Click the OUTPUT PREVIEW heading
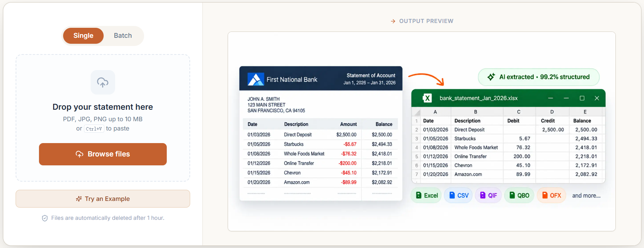Image resolution: width=644 pixels, height=248 pixels. pyautogui.click(x=426, y=21)
